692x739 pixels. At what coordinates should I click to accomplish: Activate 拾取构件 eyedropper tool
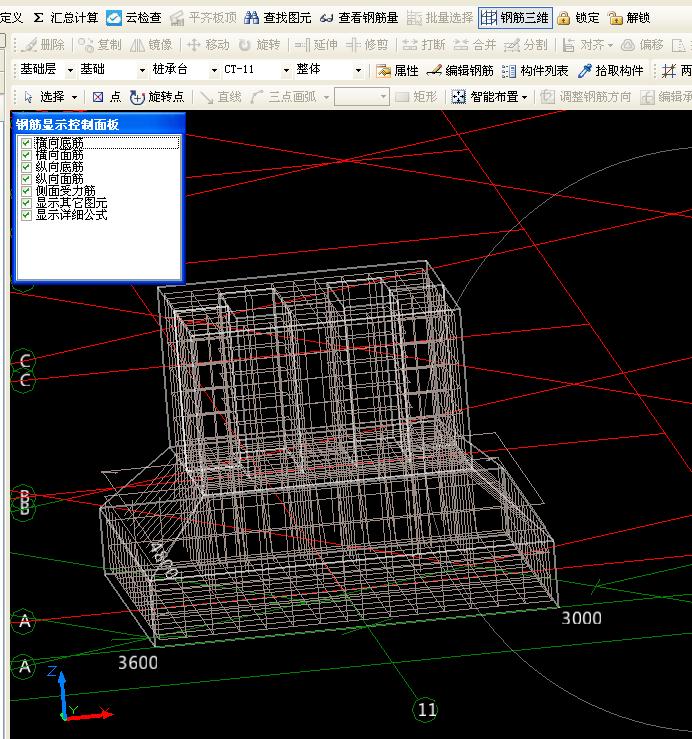pyautogui.click(x=610, y=71)
